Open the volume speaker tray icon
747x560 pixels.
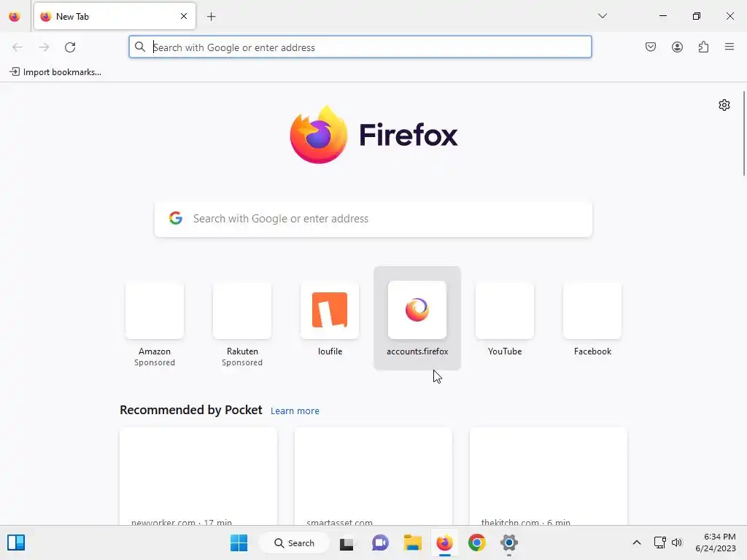[x=677, y=542]
